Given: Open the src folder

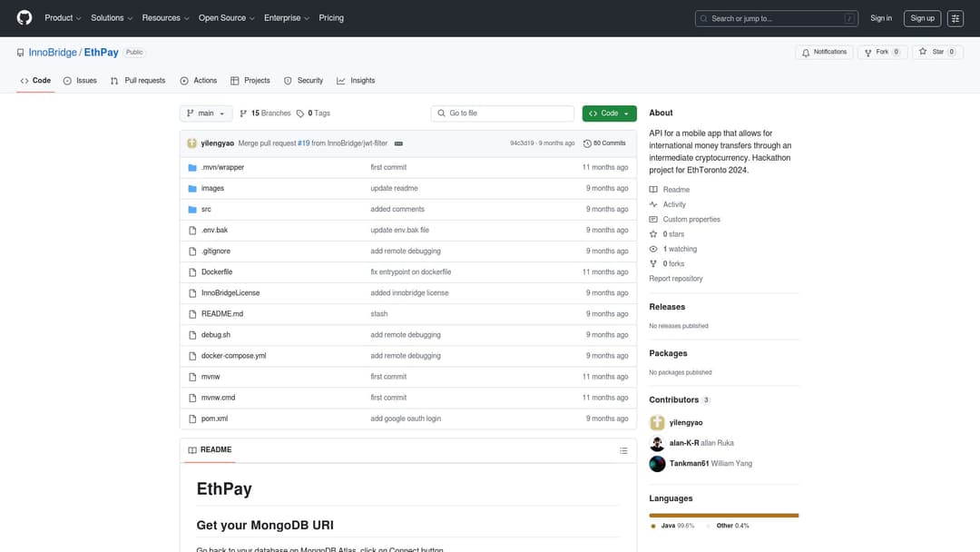Looking at the screenshot, I should [x=206, y=210].
